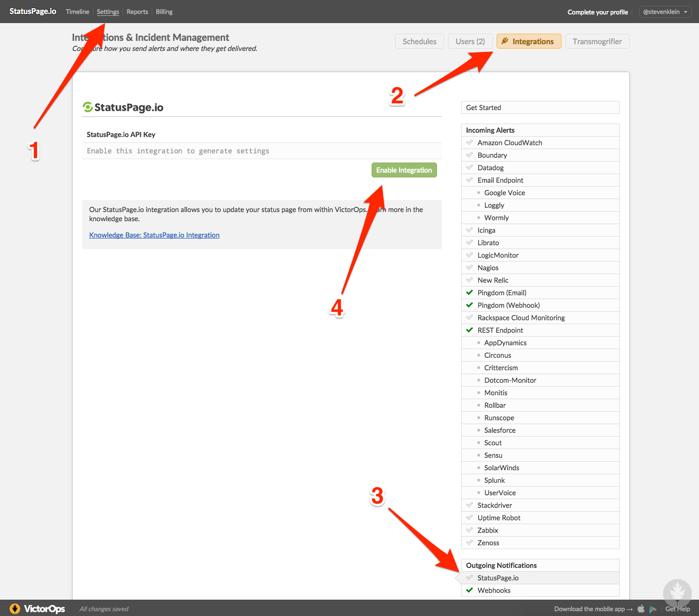Select Scout sub-item

(540, 443)
